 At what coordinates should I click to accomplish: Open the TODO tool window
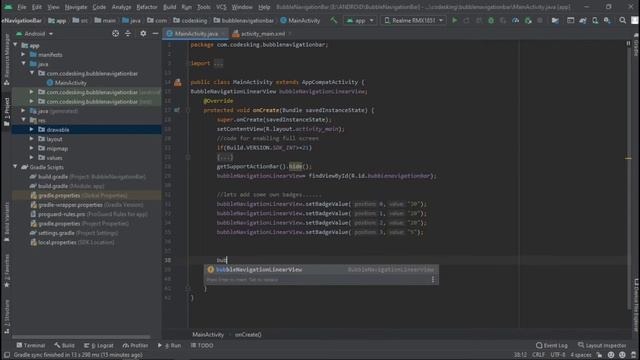click(202, 345)
